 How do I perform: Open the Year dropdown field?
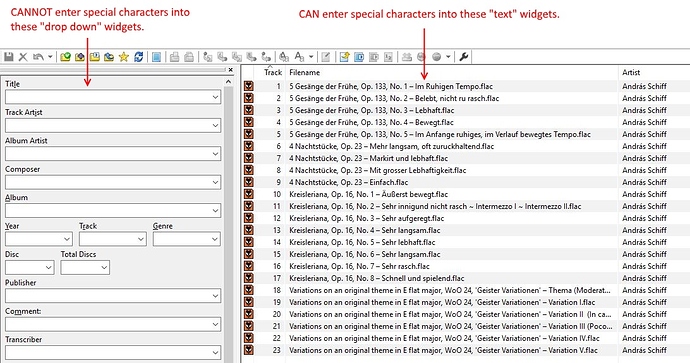click(x=39, y=239)
